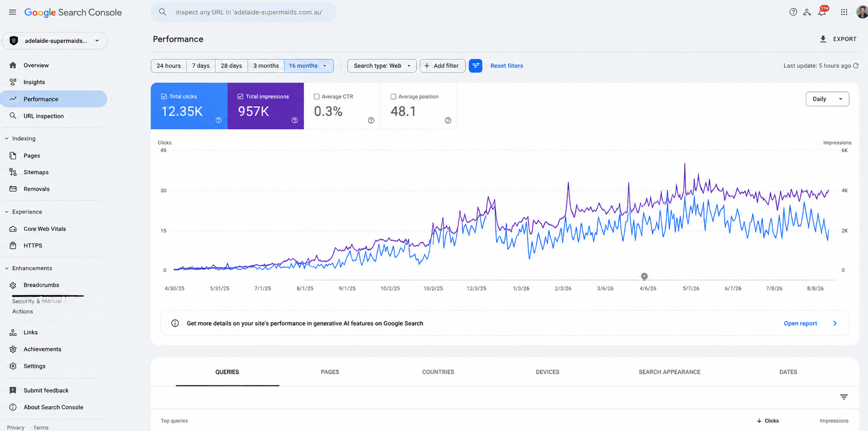The image size is (868, 431).
Task: Switch to the COUNTRIES tab
Action: pos(438,372)
